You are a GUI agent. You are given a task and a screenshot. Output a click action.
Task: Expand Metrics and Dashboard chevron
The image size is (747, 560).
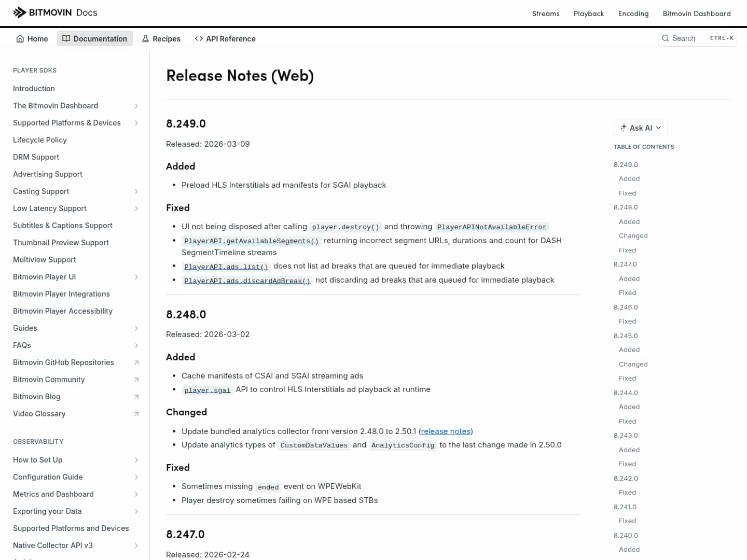tap(136, 494)
